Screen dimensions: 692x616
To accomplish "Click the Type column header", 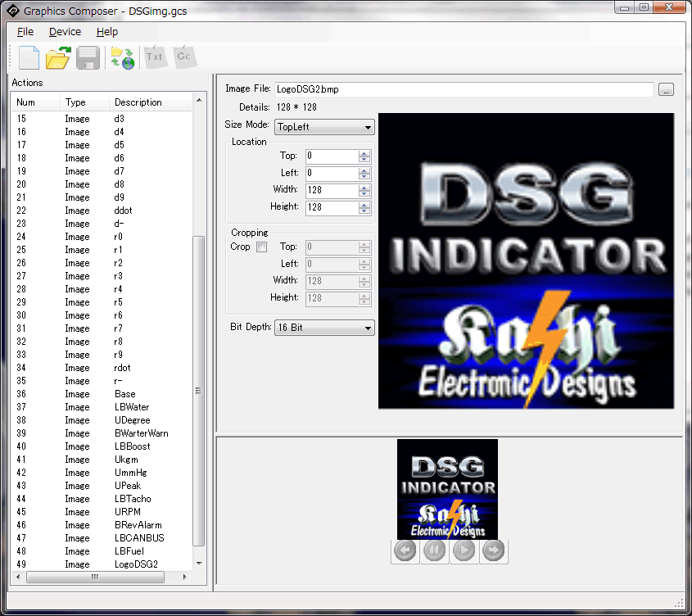I will click(x=84, y=102).
